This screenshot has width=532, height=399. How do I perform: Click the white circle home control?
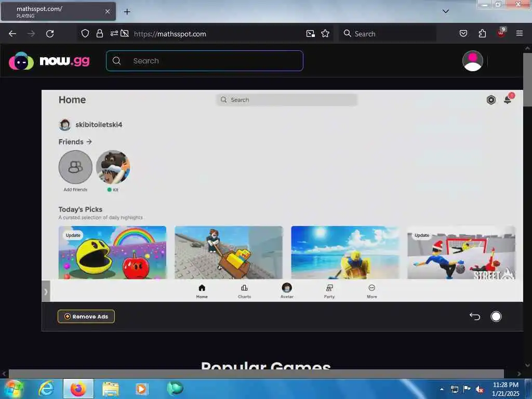pos(496,316)
